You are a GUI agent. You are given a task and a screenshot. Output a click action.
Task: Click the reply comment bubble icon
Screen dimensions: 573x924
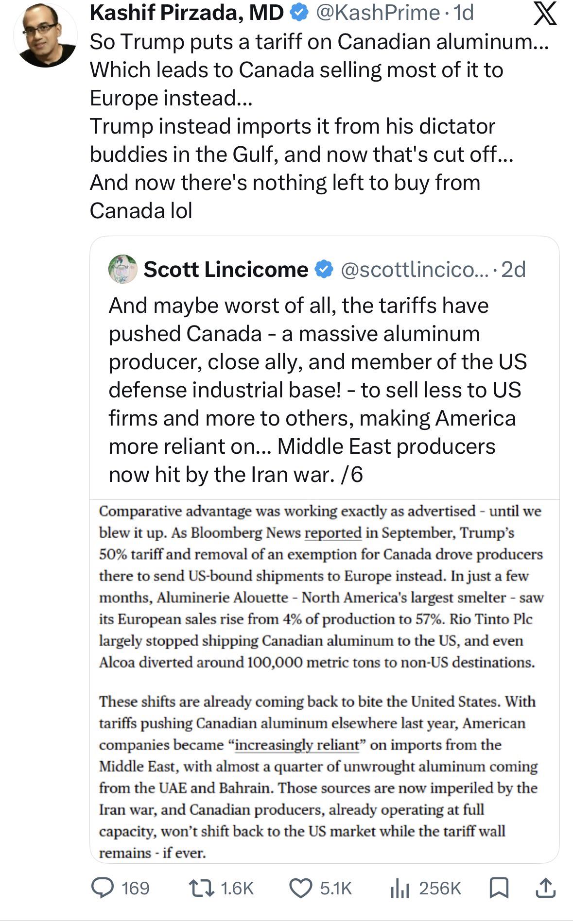pos(102,888)
